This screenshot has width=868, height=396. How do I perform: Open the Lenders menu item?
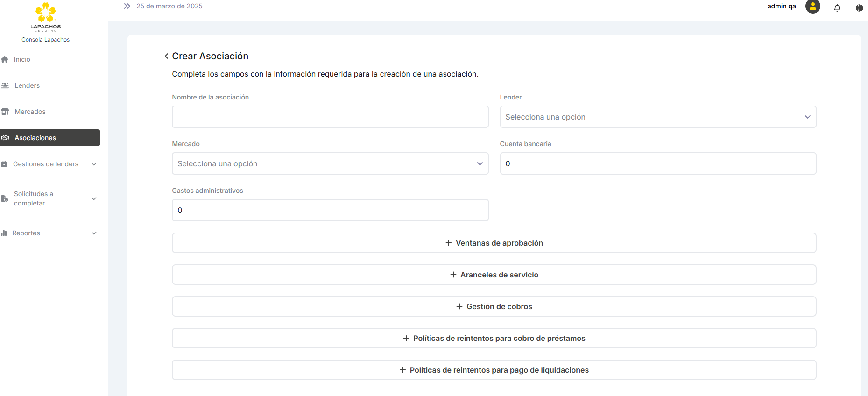27,85
